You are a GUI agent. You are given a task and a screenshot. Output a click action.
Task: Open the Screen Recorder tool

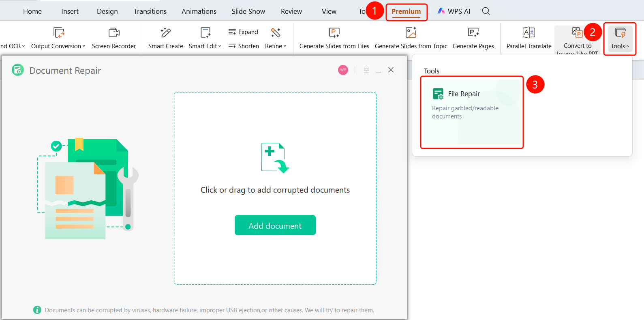[114, 39]
